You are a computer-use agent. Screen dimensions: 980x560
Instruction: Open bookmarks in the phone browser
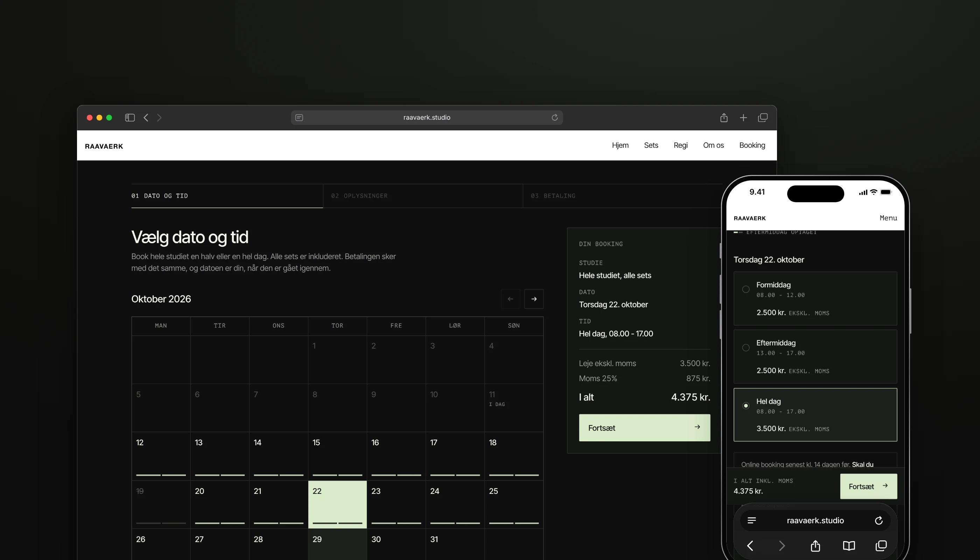(849, 546)
